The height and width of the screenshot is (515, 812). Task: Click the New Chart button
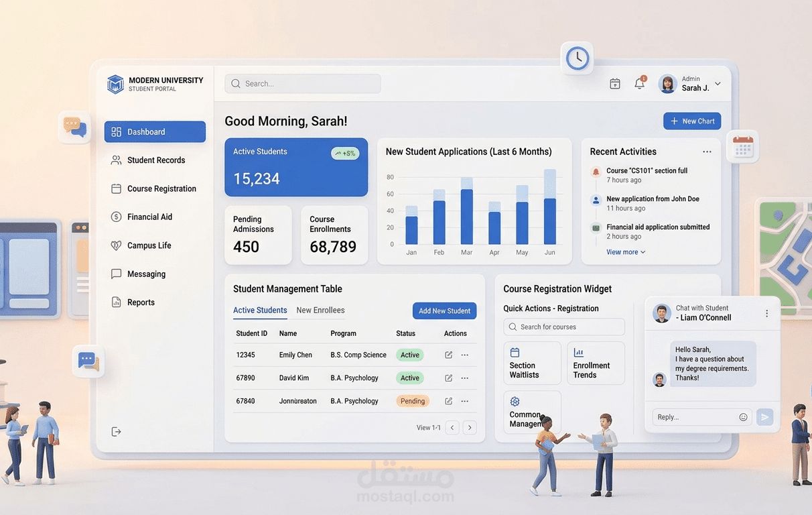click(692, 121)
